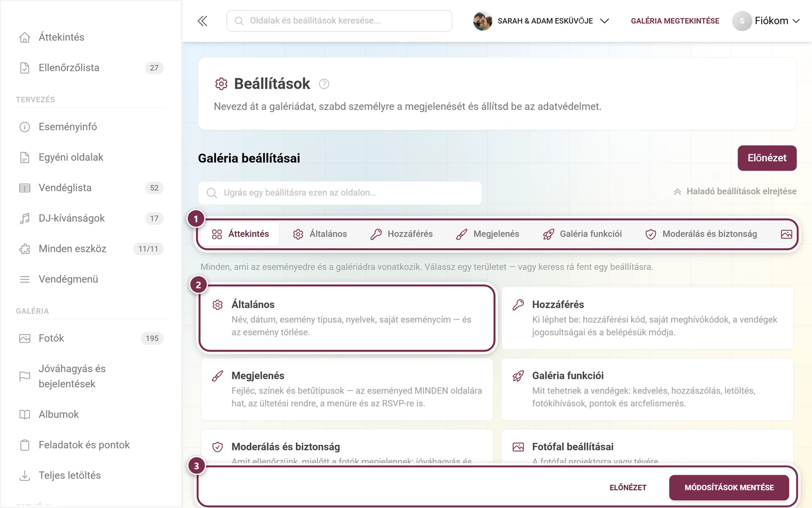Click the info icon next to Eseményinfó

25,127
